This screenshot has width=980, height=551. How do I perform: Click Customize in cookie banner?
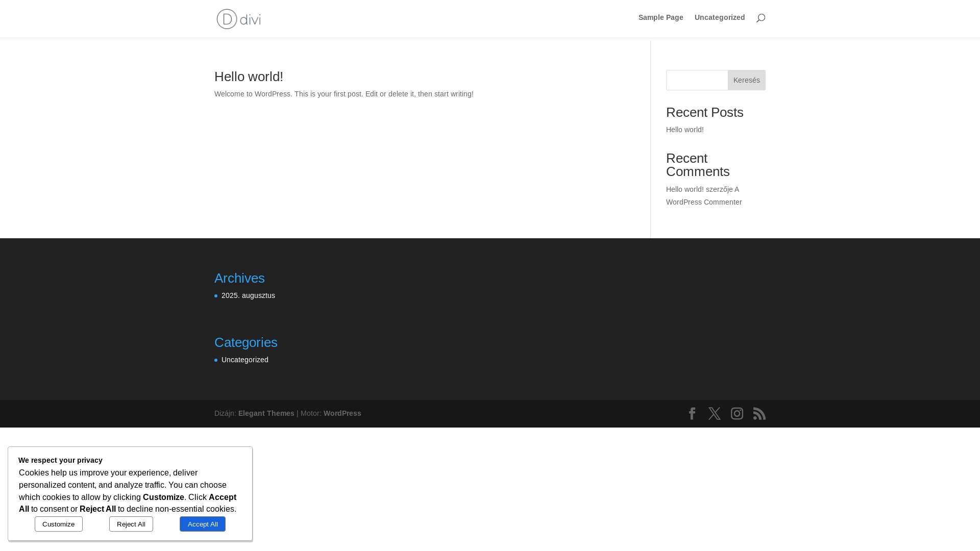point(59,524)
